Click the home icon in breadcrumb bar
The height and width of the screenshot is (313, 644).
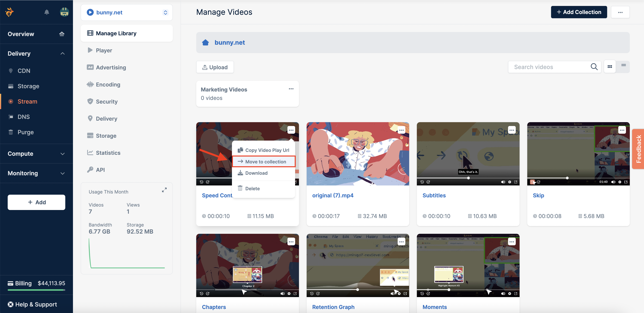coord(205,42)
